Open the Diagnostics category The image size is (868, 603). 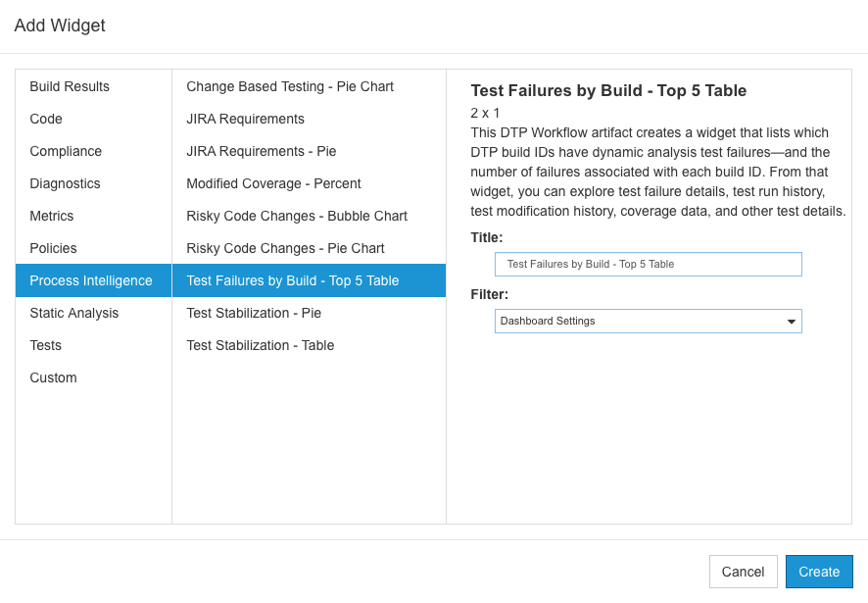click(93, 183)
